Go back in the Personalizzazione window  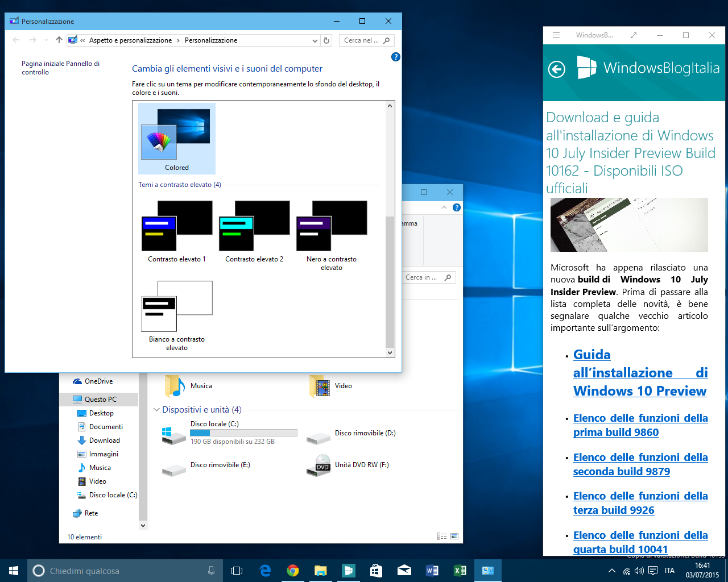pyautogui.click(x=16, y=40)
